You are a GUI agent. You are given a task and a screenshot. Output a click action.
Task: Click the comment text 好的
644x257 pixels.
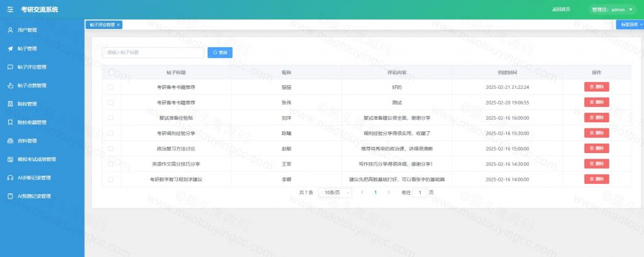pos(397,87)
